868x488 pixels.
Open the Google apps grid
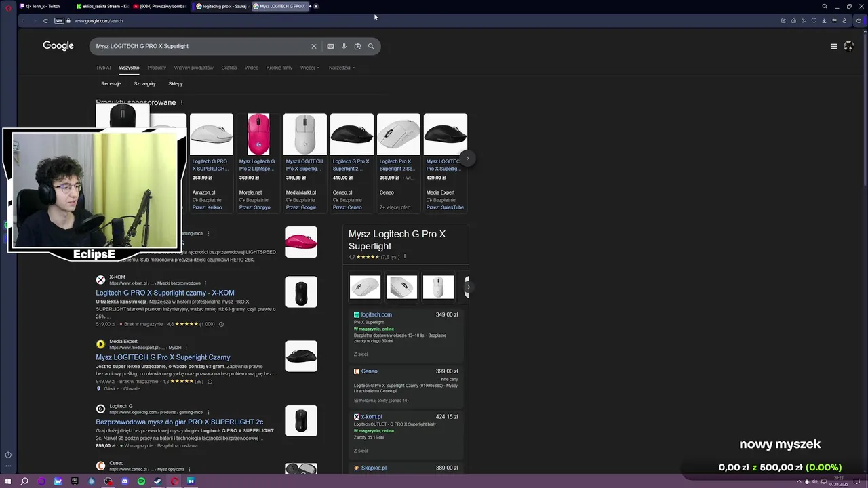click(834, 46)
